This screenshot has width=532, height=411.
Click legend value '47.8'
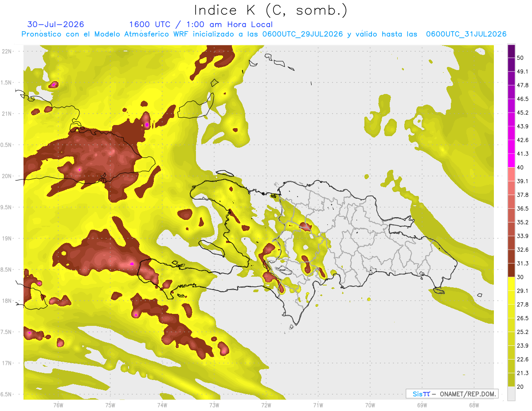[523, 85]
